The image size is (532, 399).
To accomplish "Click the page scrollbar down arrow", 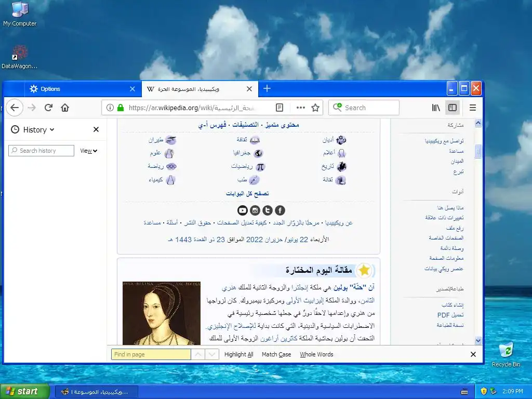I will pyautogui.click(x=478, y=340).
